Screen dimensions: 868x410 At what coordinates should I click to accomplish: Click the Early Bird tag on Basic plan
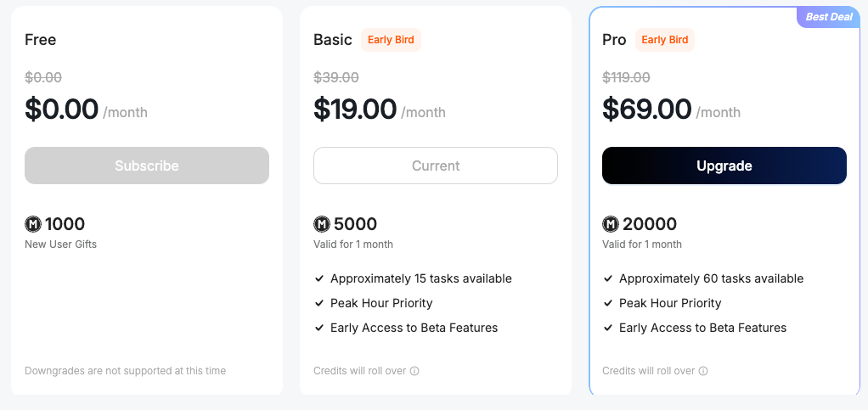(x=392, y=40)
